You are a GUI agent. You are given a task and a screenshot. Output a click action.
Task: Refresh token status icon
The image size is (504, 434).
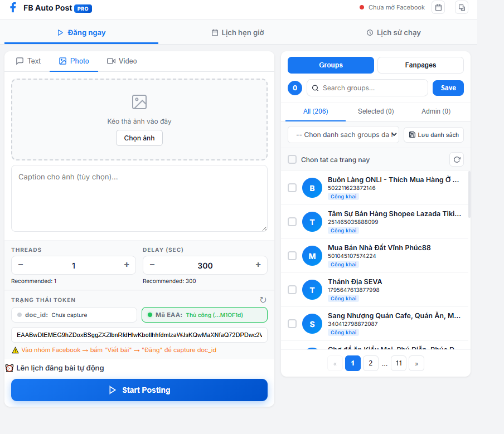click(263, 300)
